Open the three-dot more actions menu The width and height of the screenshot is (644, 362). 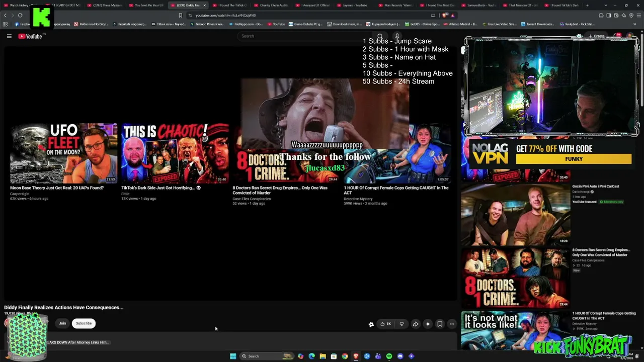[x=452, y=324]
